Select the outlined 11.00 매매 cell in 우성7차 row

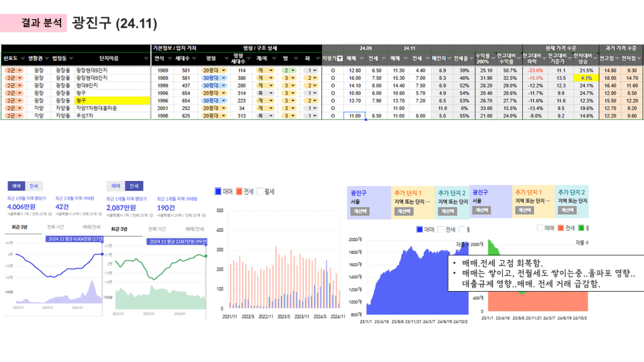355,115
